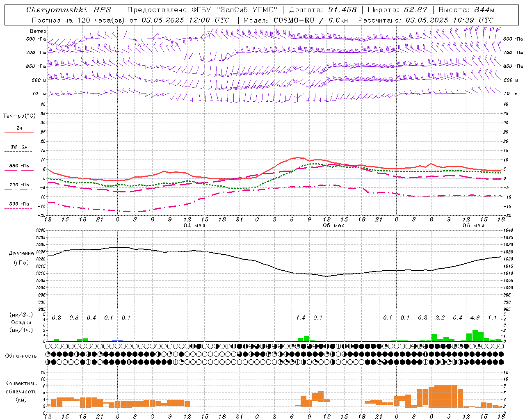Click the Td 2м legend entry
The image size is (525, 420).
click(x=19, y=147)
